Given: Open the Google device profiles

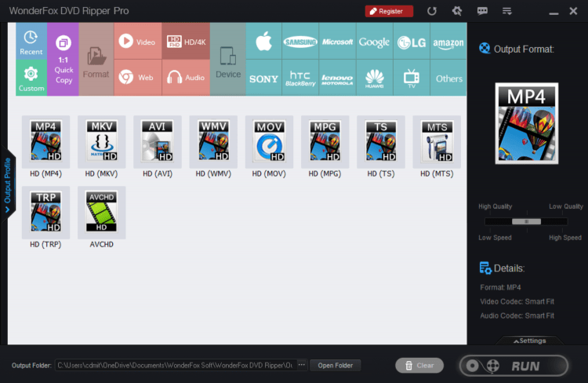Looking at the screenshot, I should (374, 41).
